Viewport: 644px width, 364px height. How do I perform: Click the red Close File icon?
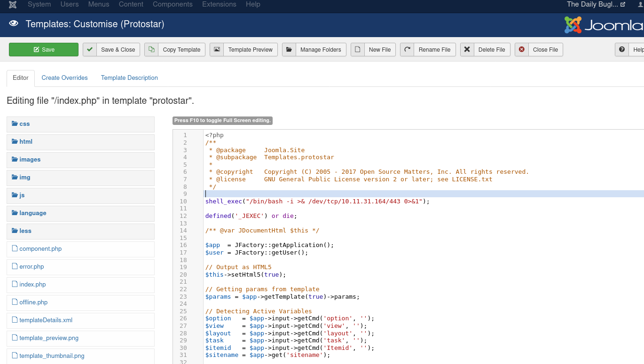click(522, 50)
